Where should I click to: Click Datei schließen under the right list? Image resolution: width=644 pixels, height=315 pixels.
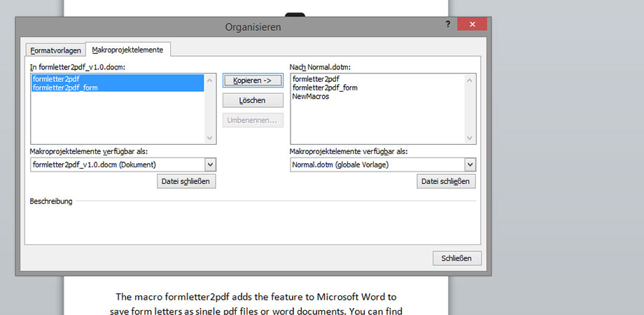(x=447, y=181)
